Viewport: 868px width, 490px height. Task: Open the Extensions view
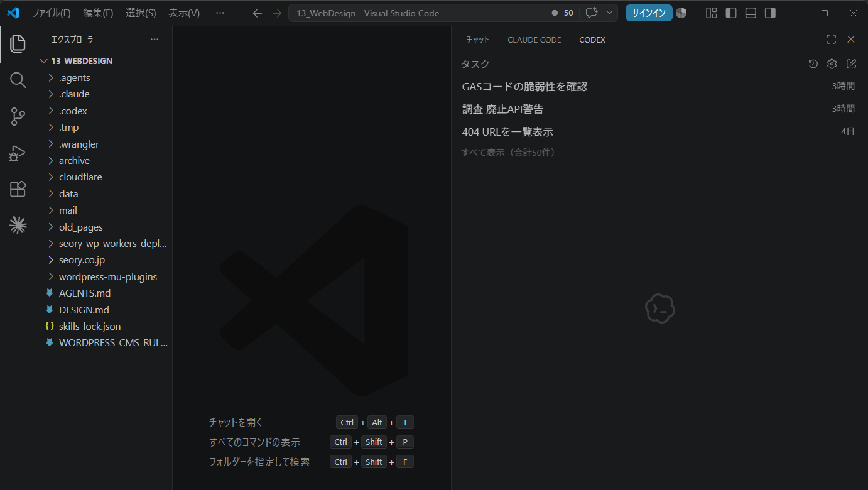point(18,189)
